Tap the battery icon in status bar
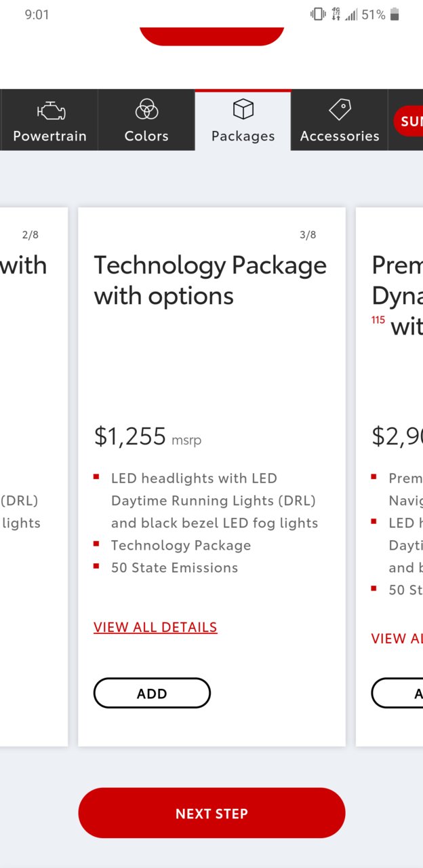The image size is (423, 868). [x=396, y=14]
